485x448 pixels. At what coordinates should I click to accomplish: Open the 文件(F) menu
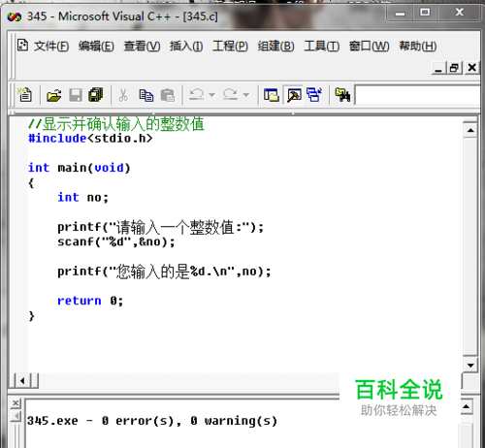(51, 47)
